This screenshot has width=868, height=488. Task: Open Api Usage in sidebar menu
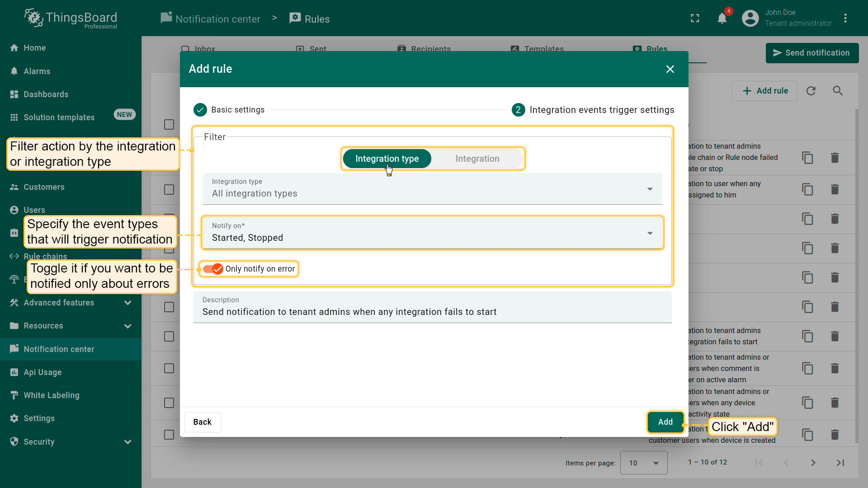42,372
